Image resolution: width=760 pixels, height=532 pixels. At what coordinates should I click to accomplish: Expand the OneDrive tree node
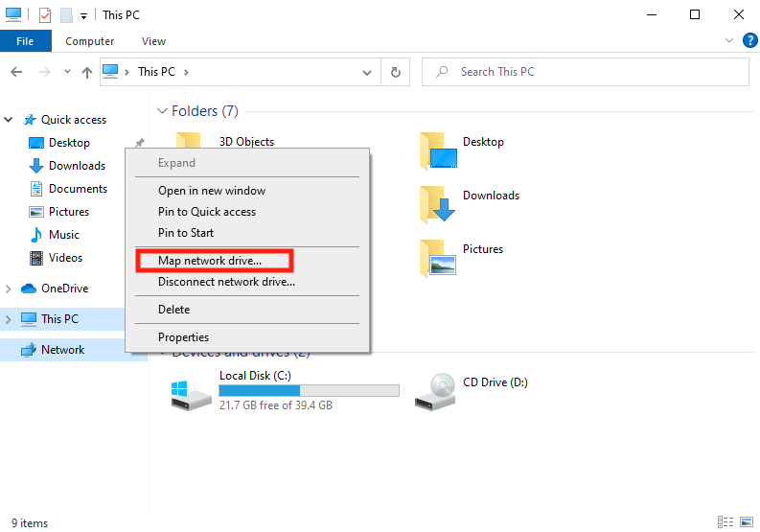pyautogui.click(x=9, y=289)
